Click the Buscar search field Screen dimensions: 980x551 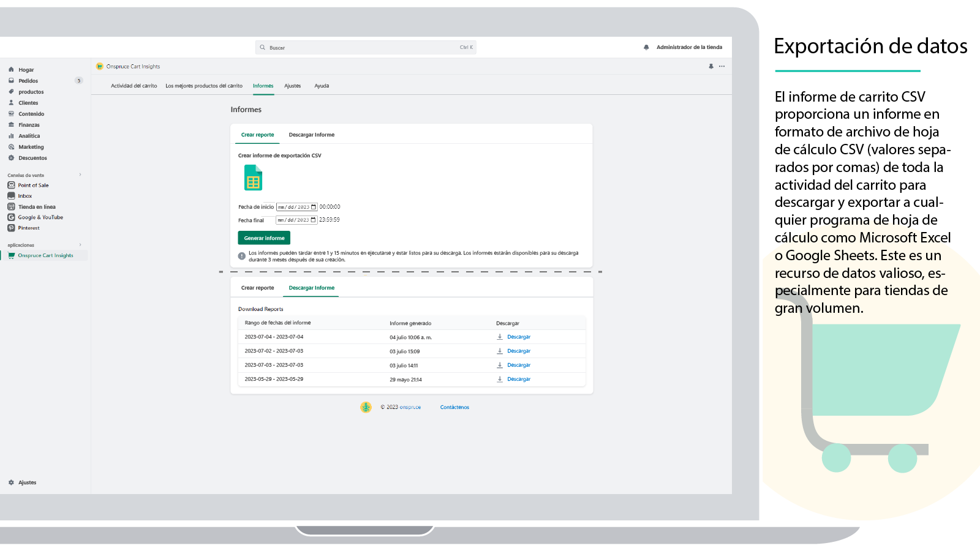pos(366,47)
